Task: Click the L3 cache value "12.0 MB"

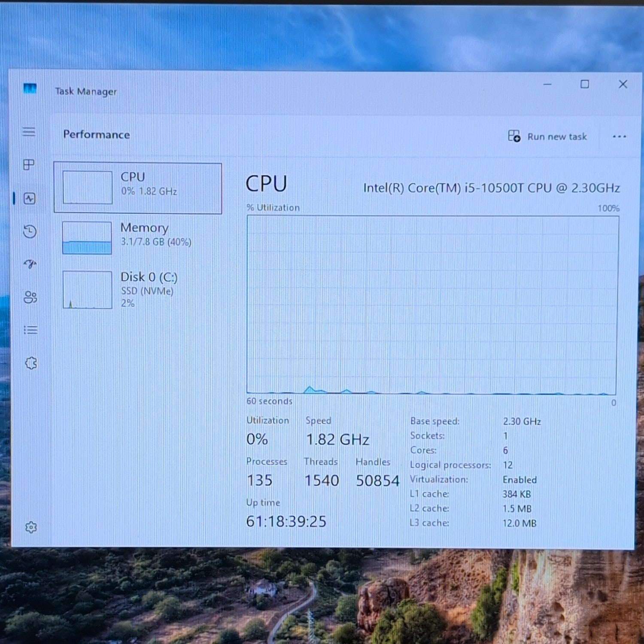Action: click(x=519, y=523)
